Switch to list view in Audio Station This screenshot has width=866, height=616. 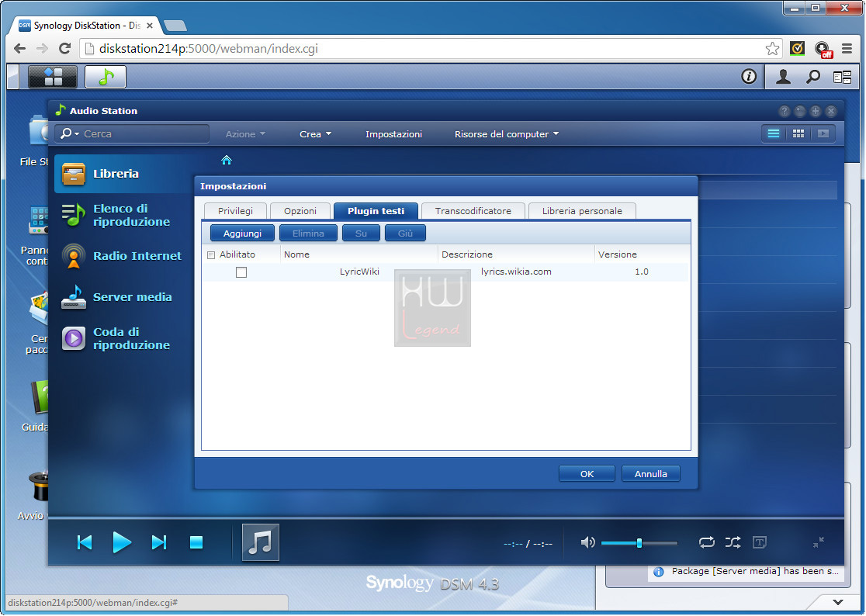pos(773,133)
